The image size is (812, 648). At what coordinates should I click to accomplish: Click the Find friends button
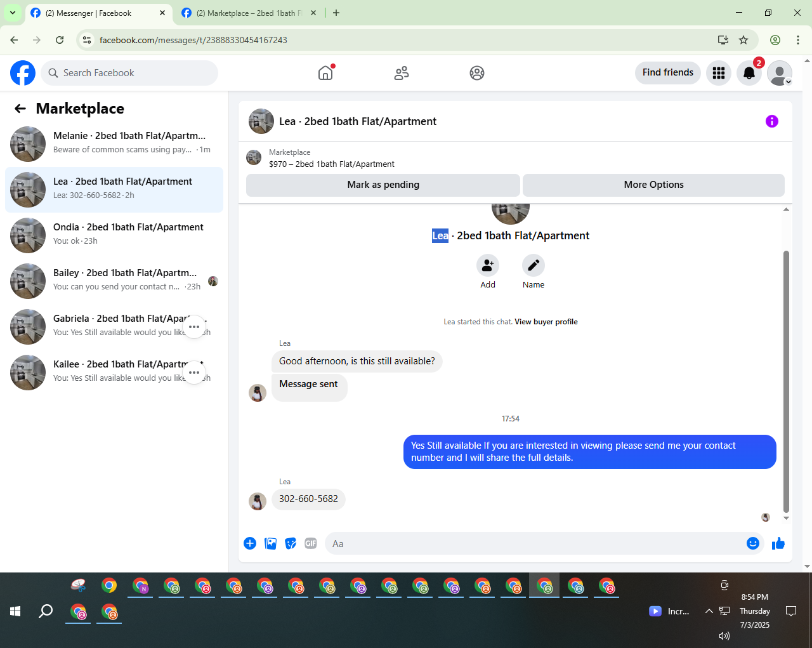pos(668,73)
